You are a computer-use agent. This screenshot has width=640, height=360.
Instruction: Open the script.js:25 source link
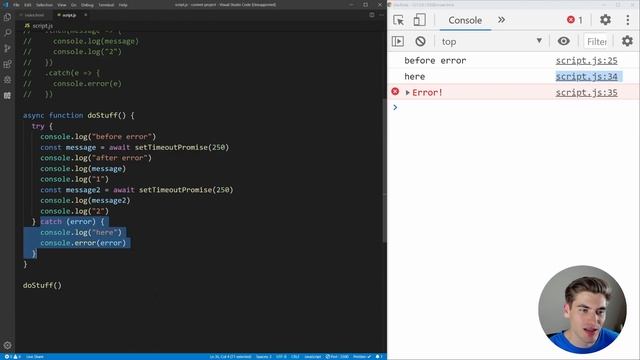tap(587, 60)
